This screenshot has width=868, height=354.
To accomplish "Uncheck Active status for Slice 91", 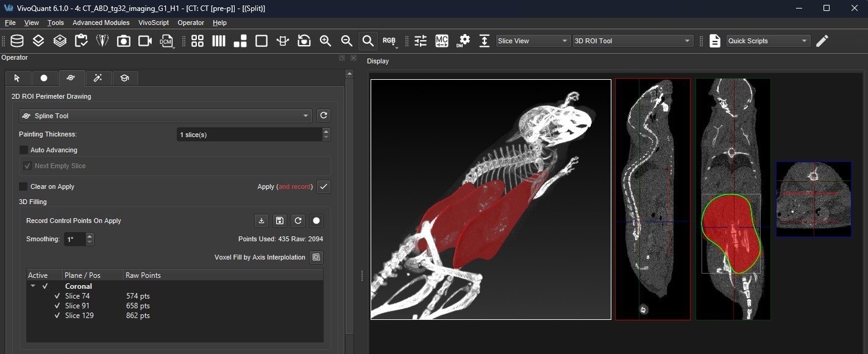I will 57,305.
